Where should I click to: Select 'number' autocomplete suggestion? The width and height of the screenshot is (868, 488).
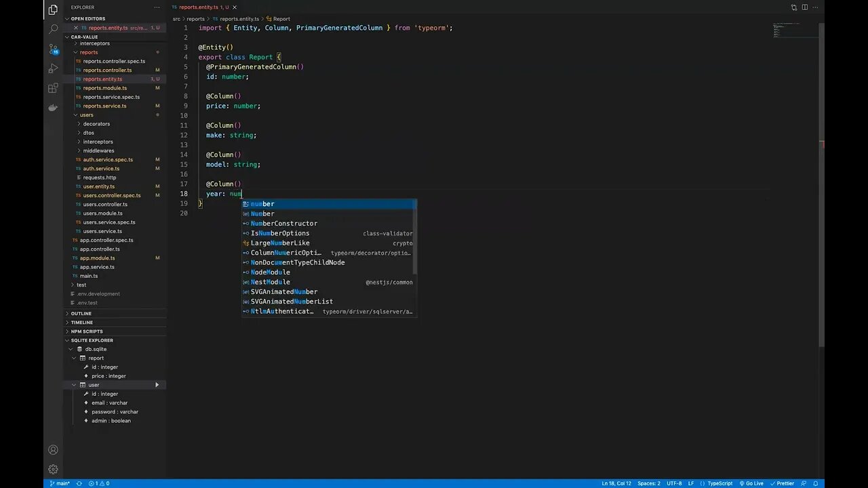(x=329, y=204)
